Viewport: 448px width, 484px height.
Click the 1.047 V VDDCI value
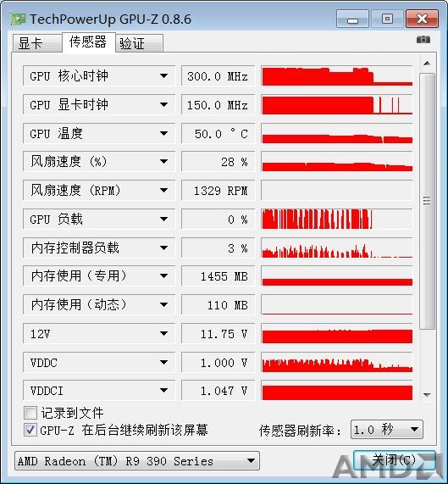tap(218, 391)
